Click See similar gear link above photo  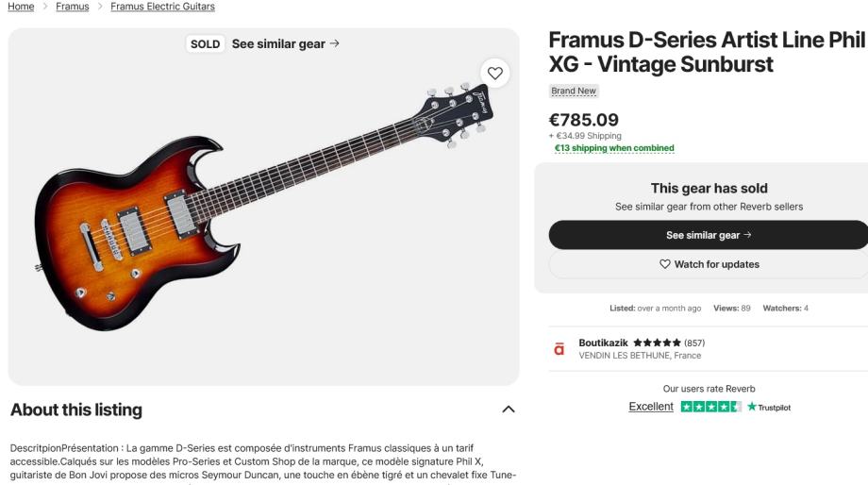click(285, 43)
